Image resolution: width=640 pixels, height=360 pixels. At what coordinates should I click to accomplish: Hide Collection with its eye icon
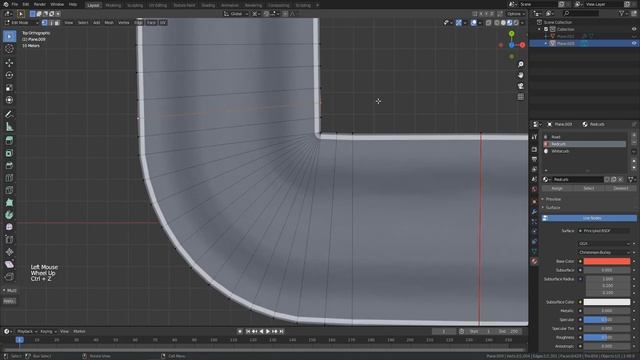click(x=634, y=29)
